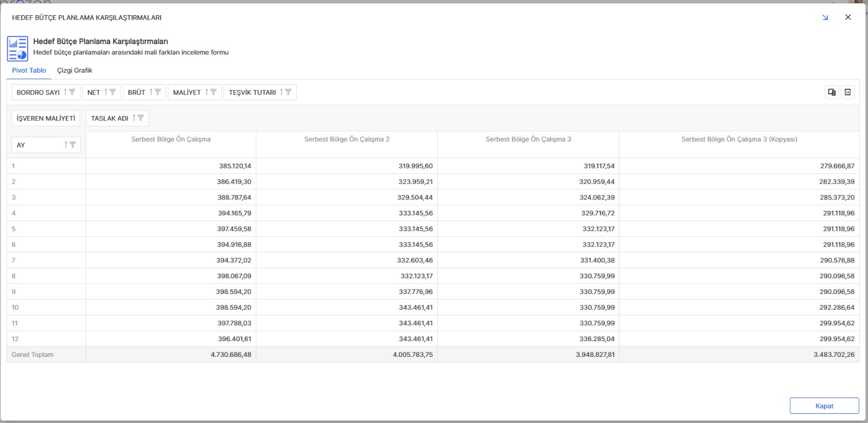Close the Hedef Bütçe Planlama dialog
The image size is (868, 423).
[x=848, y=17]
